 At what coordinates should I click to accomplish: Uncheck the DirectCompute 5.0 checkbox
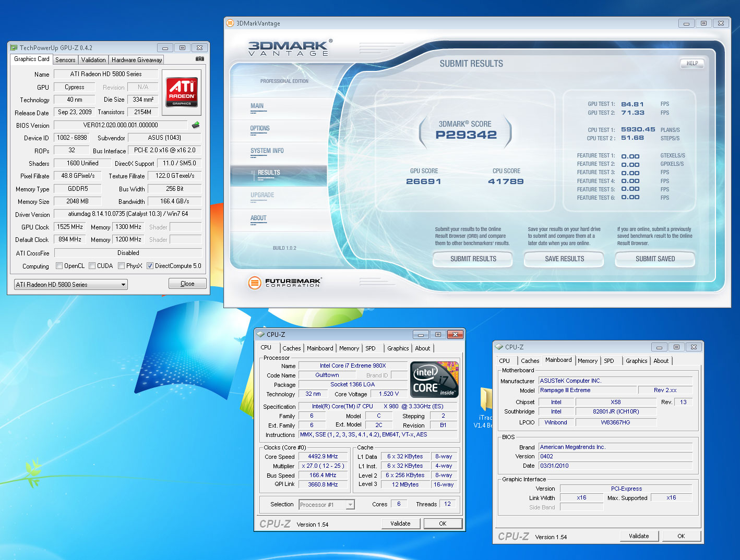tap(150, 266)
